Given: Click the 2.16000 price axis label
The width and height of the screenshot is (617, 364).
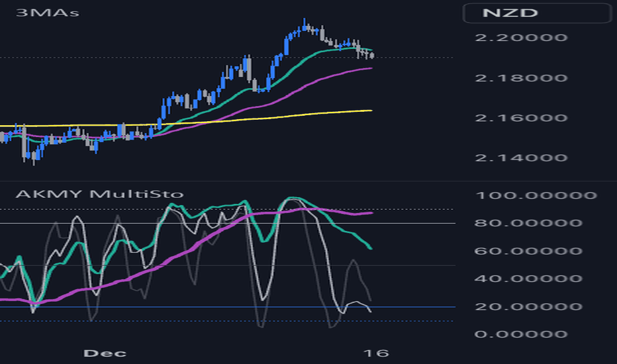Looking at the screenshot, I should [x=521, y=118].
